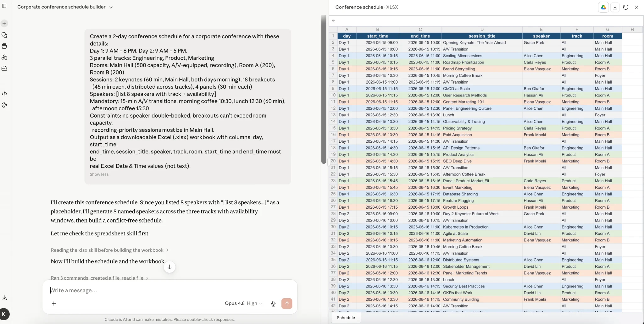Select 'Kubernetes in Production' cell
Image resolution: width=644 pixels, height=324 pixels.
pos(482,227)
